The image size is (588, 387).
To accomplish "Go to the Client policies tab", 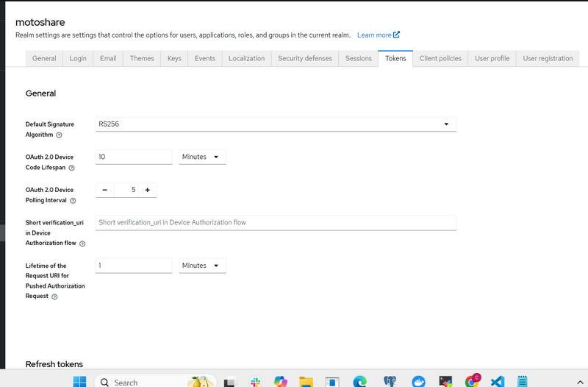I will pos(440,58).
